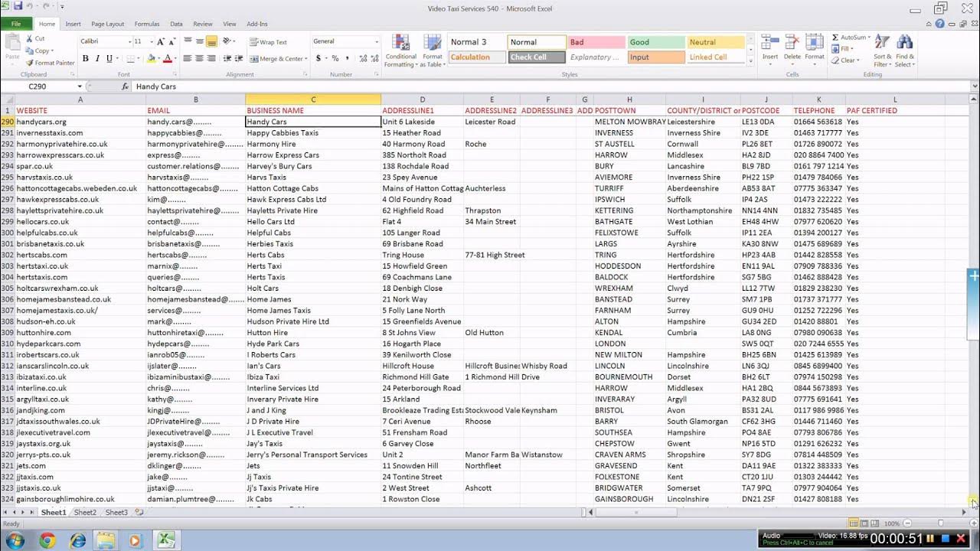Screen dimensions: 980x551
Task: Switch to Sheet2 worksheet
Action: [85, 512]
